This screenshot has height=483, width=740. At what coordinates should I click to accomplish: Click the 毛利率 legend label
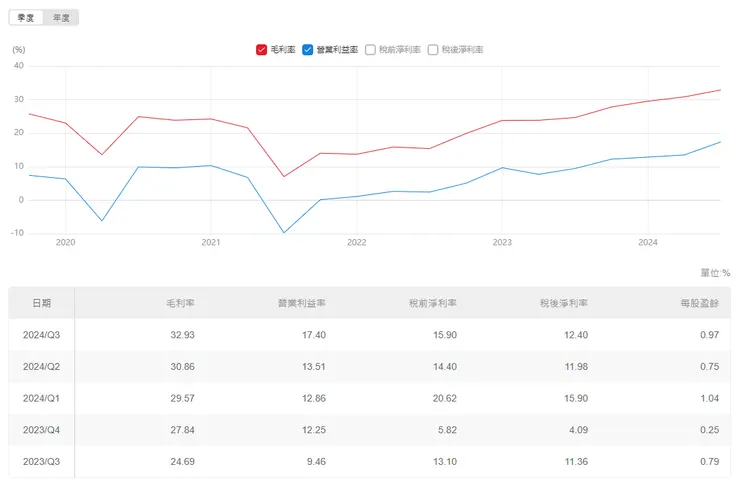coord(282,49)
